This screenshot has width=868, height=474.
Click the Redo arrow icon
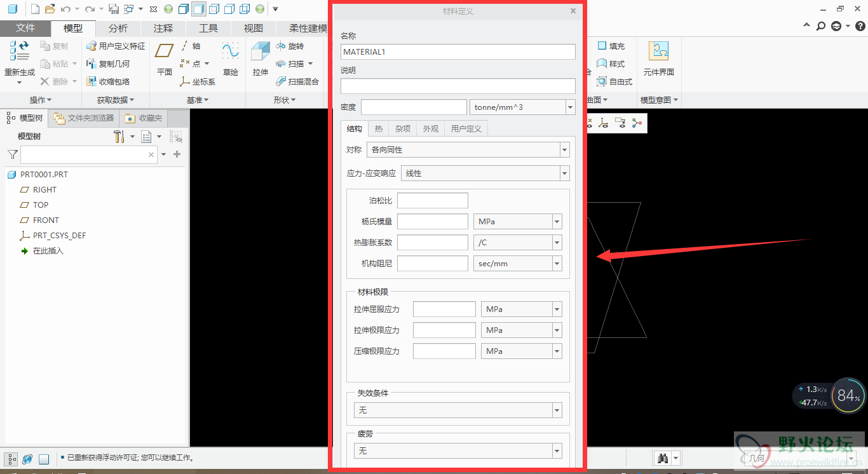[90, 9]
